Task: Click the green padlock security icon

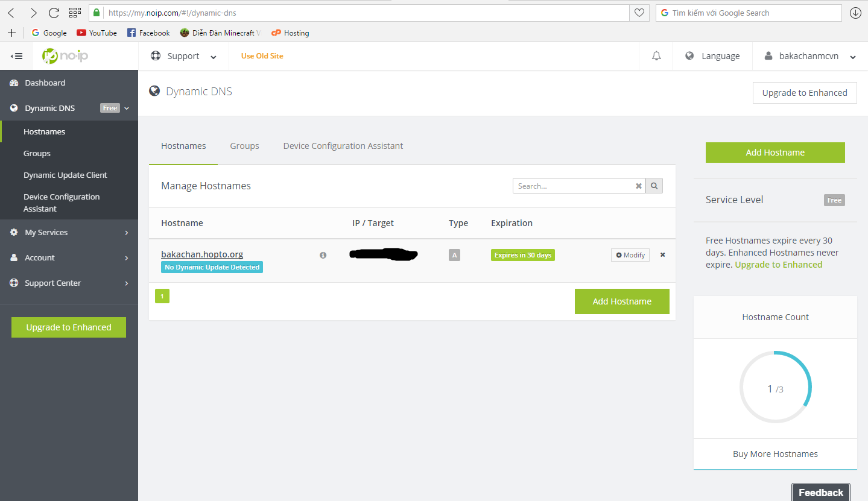Action: click(97, 13)
